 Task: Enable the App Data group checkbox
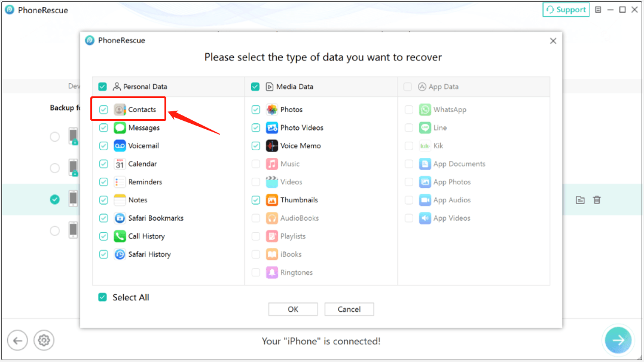(x=407, y=87)
